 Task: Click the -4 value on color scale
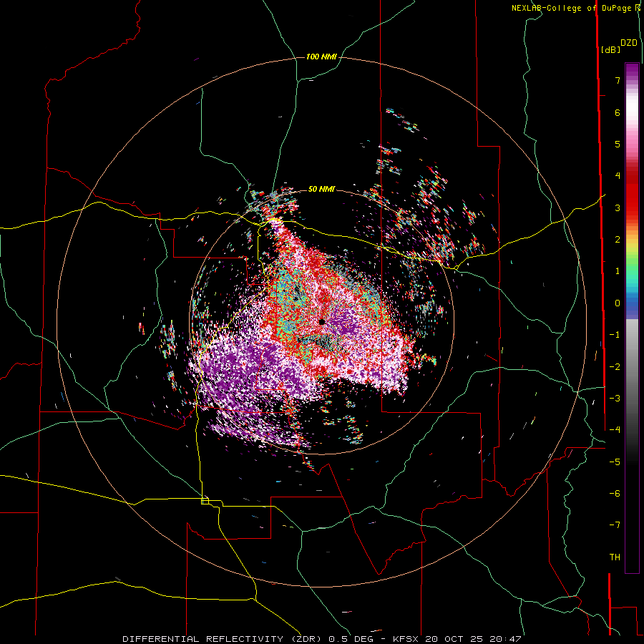pyautogui.click(x=615, y=429)
